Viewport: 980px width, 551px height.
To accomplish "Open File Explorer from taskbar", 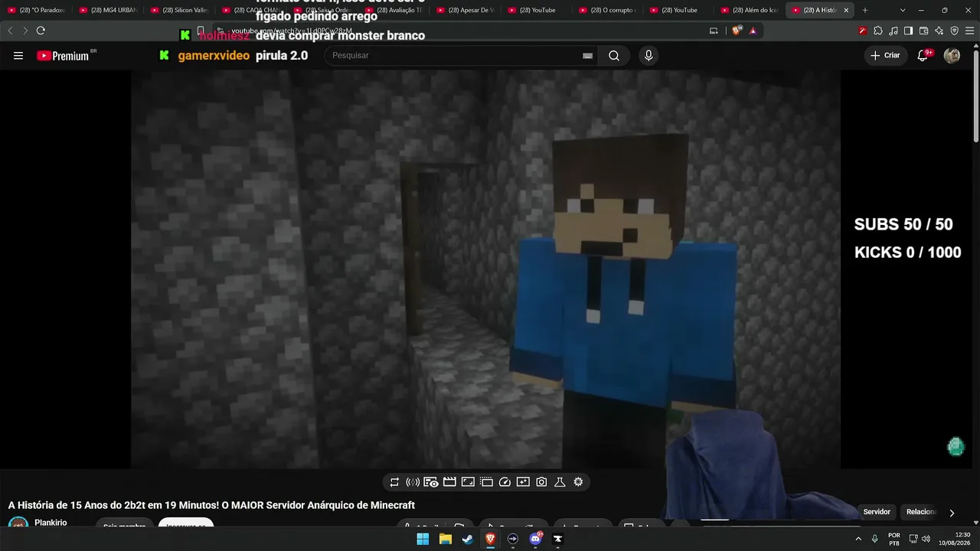I will tap(445, 539).
